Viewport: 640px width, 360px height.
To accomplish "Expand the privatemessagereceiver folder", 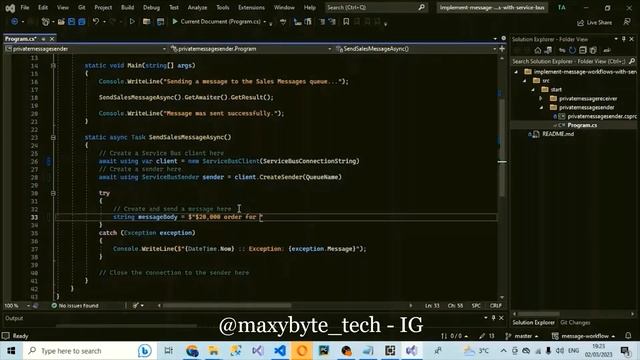I will tap(541, 99).
